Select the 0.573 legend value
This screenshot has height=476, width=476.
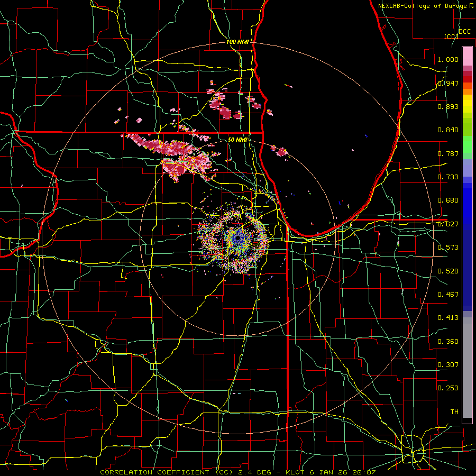448,248
